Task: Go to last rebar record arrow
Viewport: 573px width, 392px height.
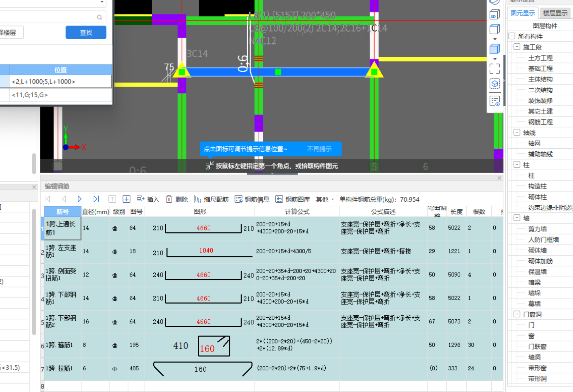Action: pos(96,199)
